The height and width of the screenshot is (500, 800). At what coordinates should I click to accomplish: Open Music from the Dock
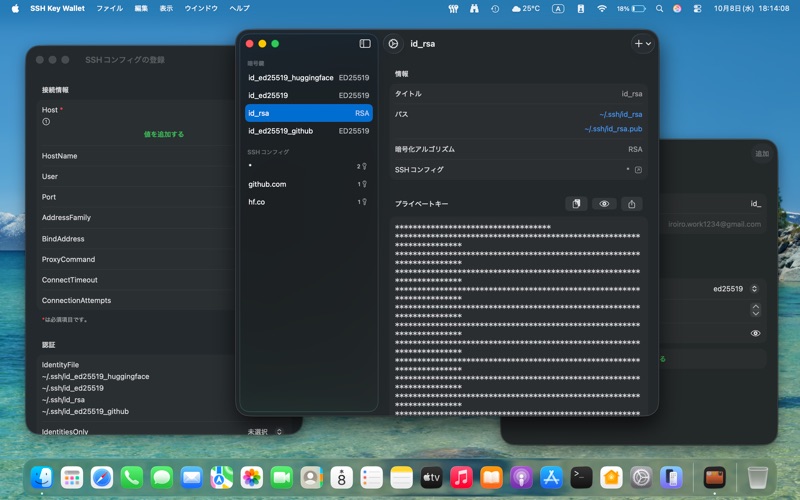pyautogui.click(x=461, y=478)
